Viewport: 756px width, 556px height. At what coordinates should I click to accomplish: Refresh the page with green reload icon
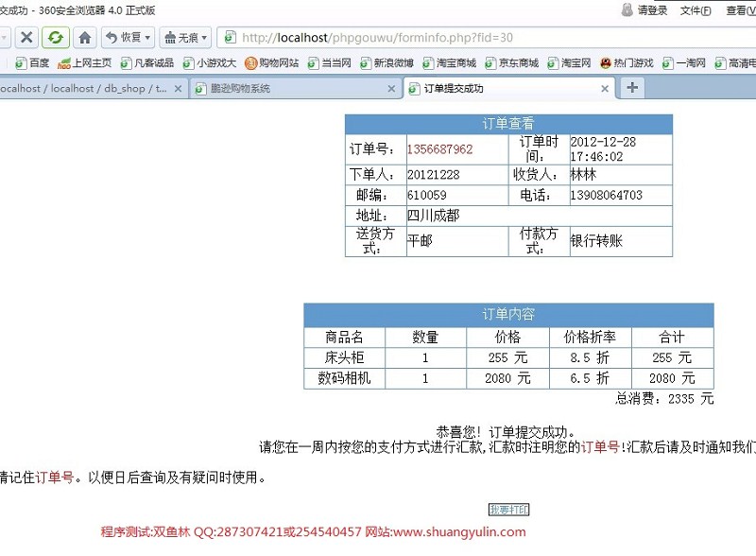tap(56, 37)
